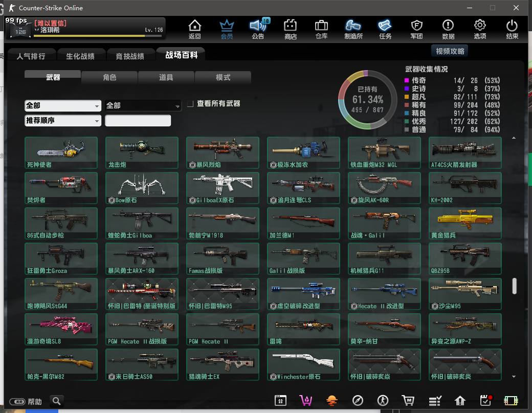Select the 模式 sub-tab

tap(223, 77)
